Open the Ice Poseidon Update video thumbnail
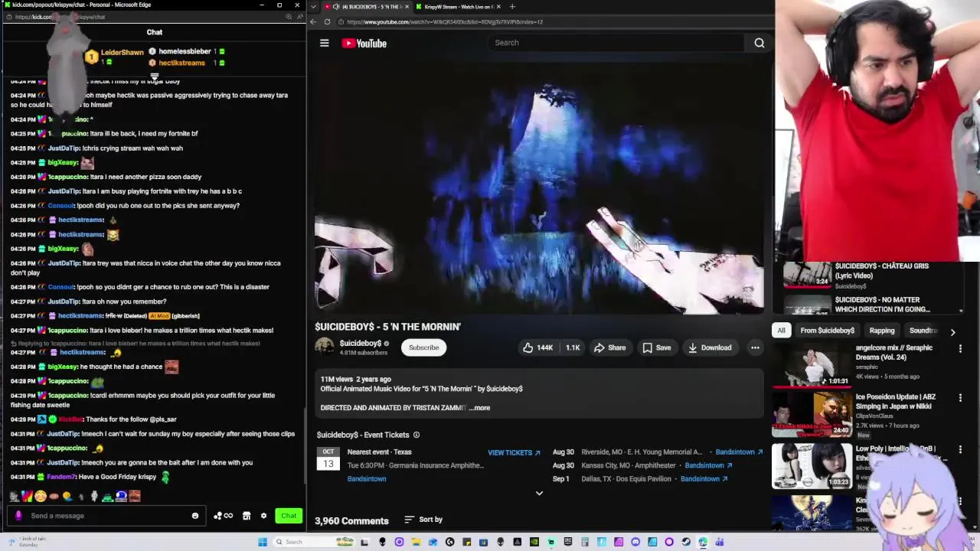980x551 pixels. [x=812, y=414]
